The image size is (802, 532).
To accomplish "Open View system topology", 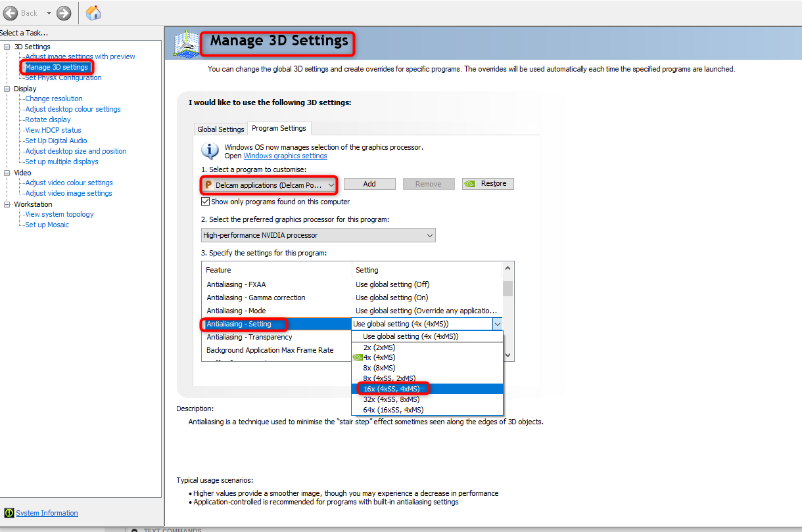I will pyautogui.click(x=59, y=214).
